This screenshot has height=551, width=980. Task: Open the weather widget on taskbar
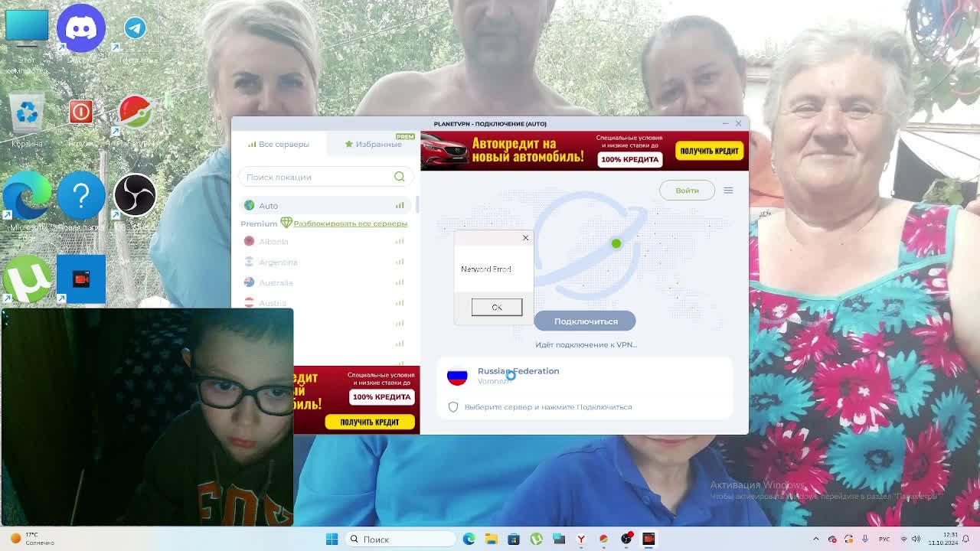point(32,539)
